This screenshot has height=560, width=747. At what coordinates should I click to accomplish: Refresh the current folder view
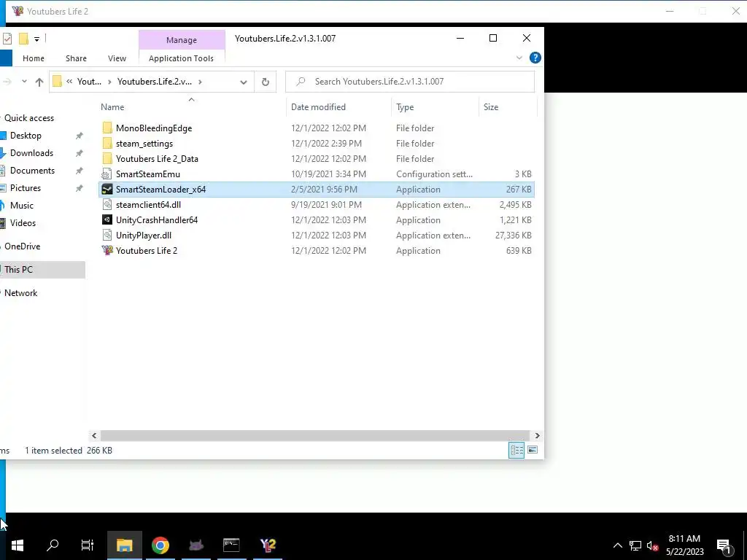(x=266, y=82)
